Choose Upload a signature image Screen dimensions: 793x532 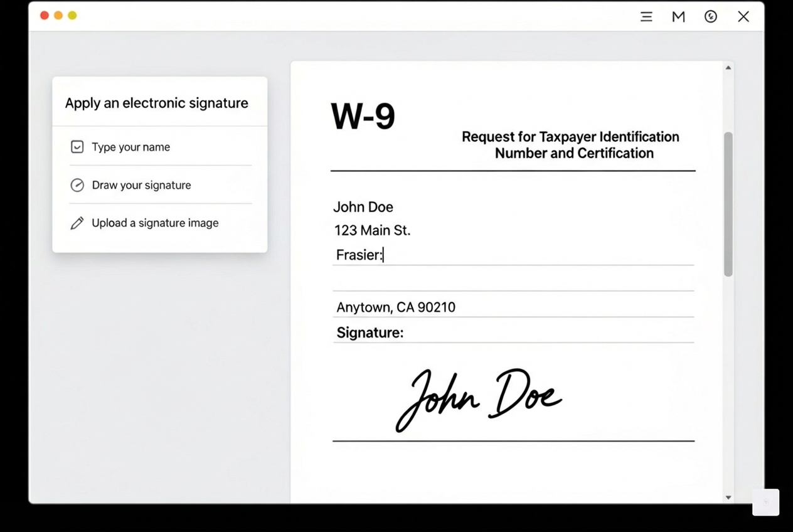156,223
